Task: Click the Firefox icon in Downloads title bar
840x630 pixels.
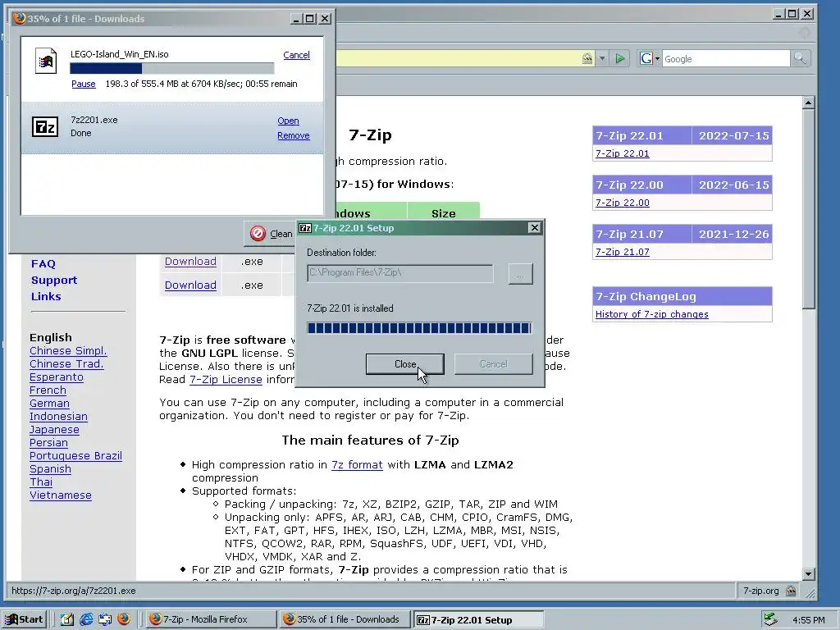Action: pyautogui.click(x=20, y=18)
